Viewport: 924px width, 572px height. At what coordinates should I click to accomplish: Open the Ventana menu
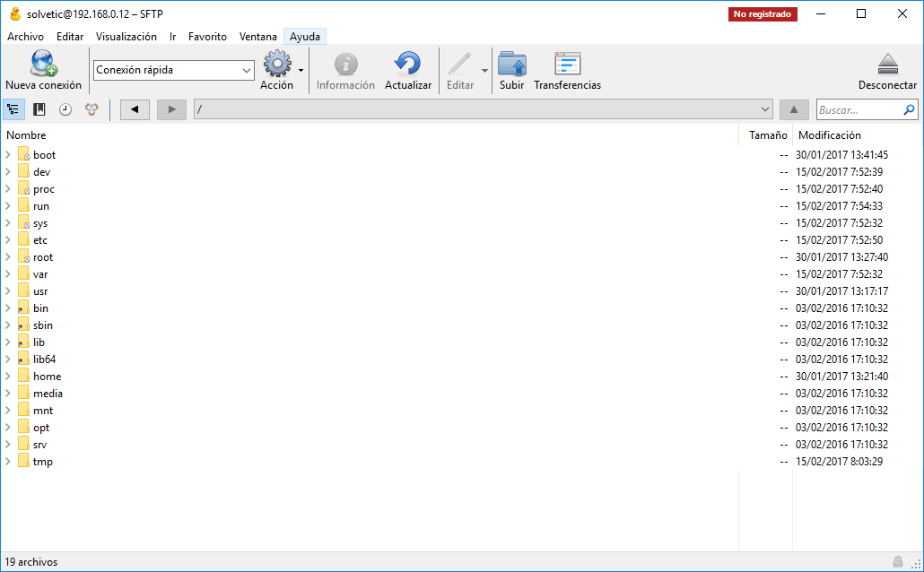(258, 37)
